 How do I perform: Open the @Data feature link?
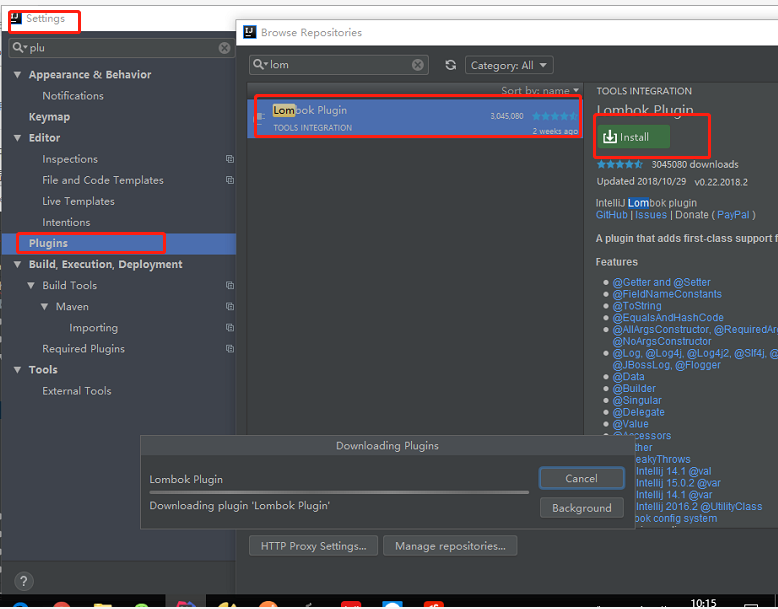click(628, 377)
